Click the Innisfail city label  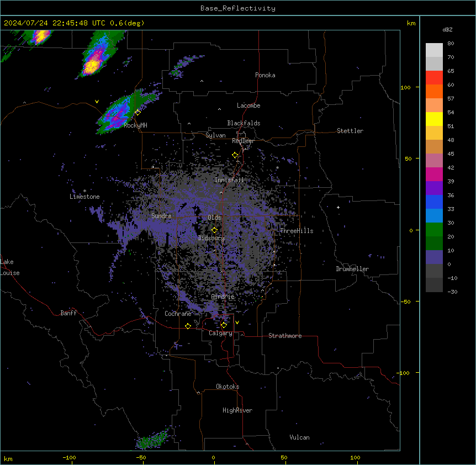point(229,180)
